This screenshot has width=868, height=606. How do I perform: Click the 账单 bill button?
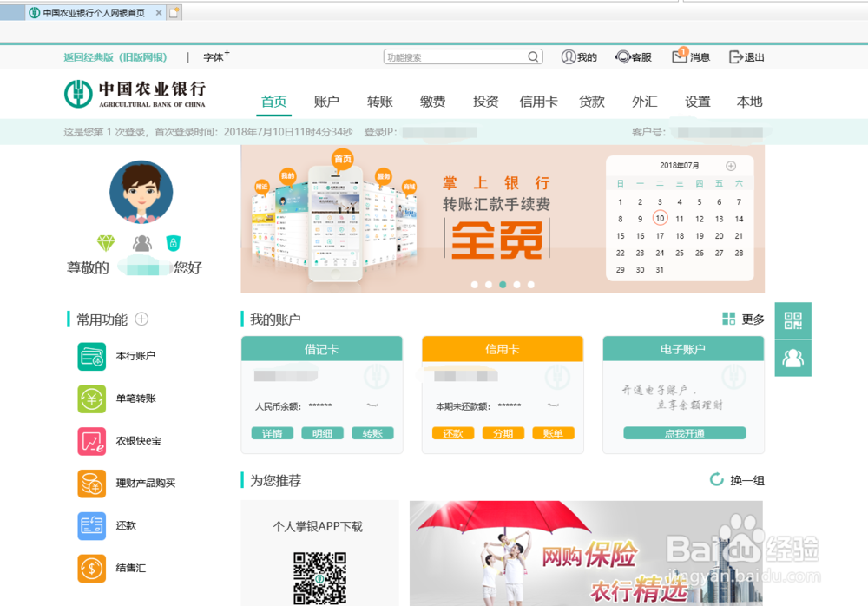553,433
